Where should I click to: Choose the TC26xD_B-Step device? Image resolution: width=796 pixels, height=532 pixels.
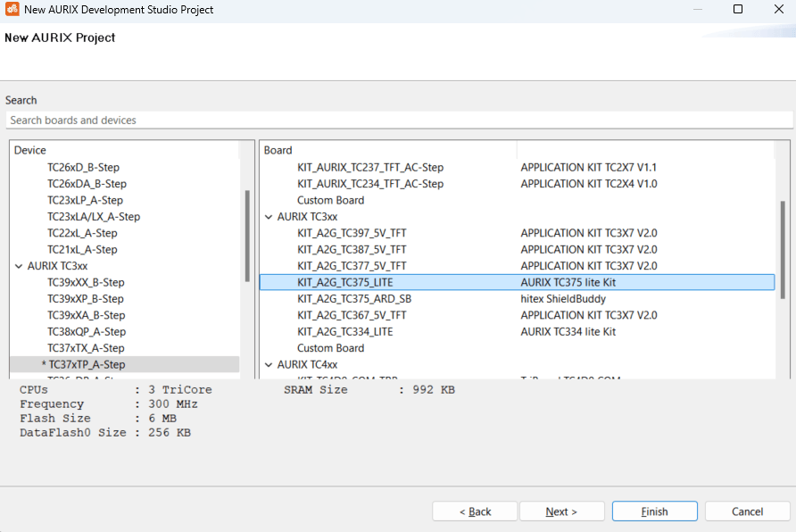pos(83,168)
